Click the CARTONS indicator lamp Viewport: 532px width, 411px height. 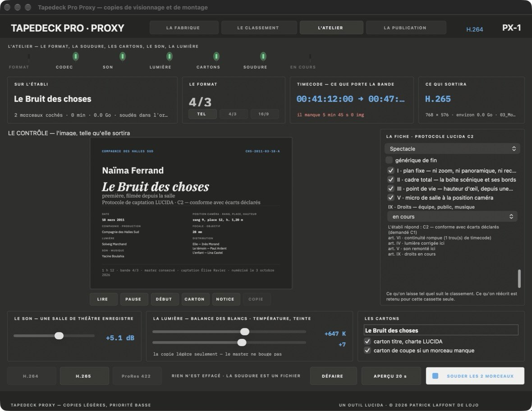[x=216, y=56]
